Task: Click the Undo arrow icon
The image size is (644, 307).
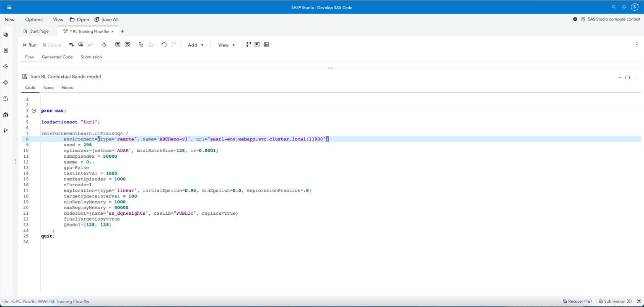Action: [x=164, y=45]
